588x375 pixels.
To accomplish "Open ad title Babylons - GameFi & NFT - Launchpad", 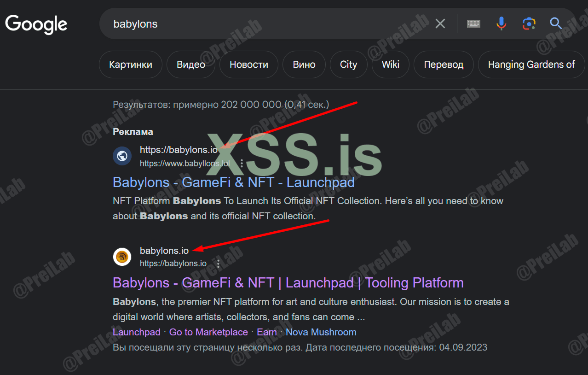I will pos(234,182).
